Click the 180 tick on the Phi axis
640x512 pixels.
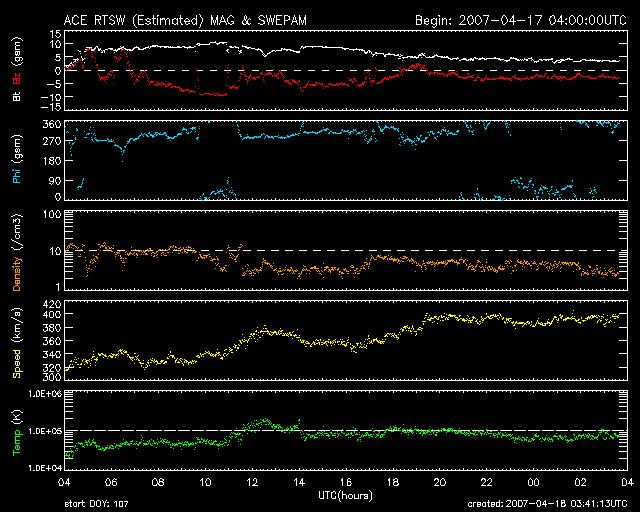point(52,161)
